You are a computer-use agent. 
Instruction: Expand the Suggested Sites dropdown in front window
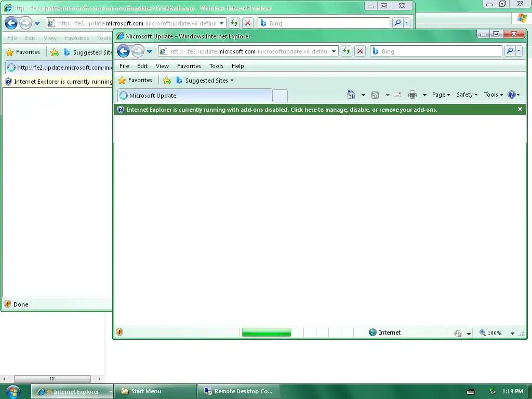tap(232, 81)
